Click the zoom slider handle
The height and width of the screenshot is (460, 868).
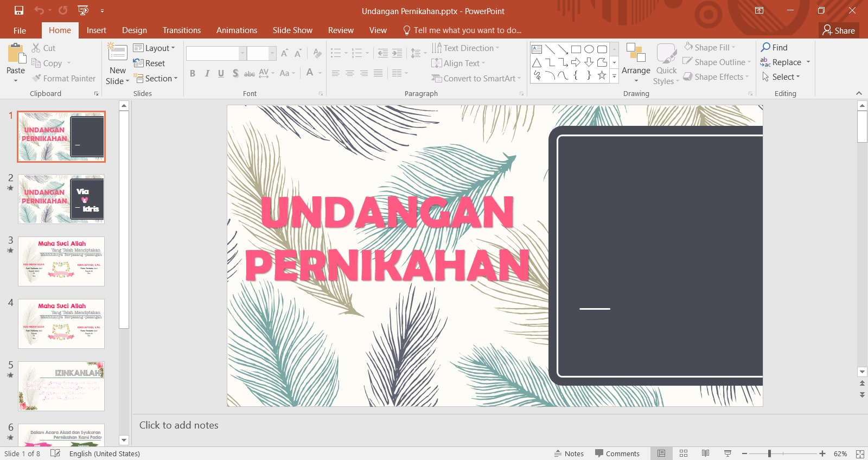(x=769, y=453)
